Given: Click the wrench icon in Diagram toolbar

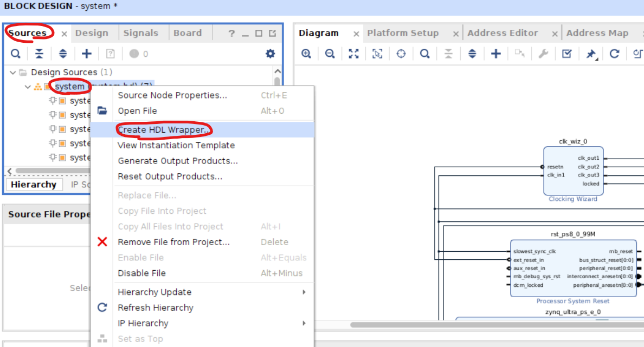Looking at the screenshot, I should click(x=543, y=54).
